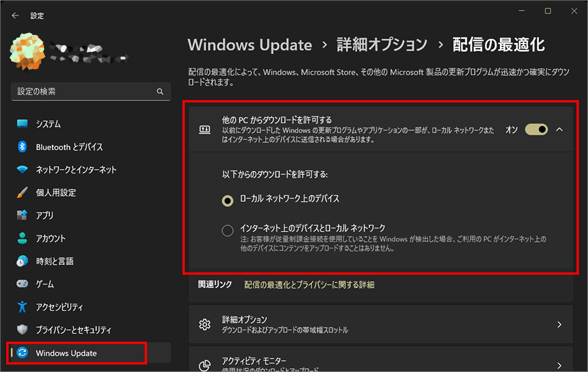Viewport: 588px width, 372px height.
Task: Click the アクセシビリティ figure icon
Action: click(22, 307)
